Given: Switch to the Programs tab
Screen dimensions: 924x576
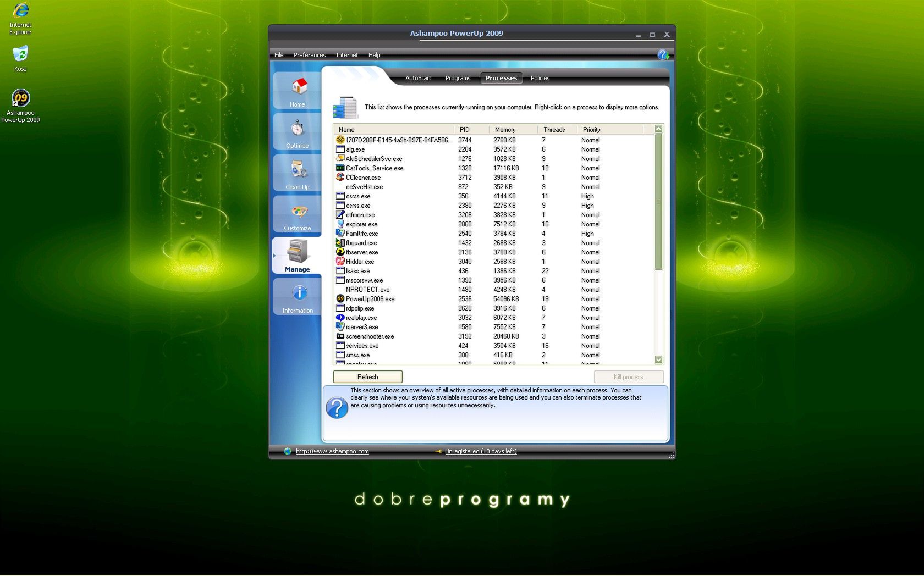Looking at the screenshot, I should (458, 78).
